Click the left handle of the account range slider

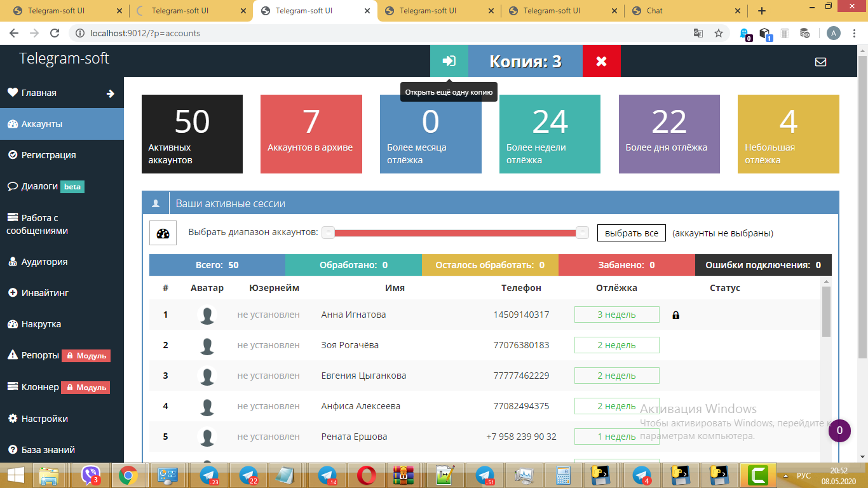[x=328, y=233]
